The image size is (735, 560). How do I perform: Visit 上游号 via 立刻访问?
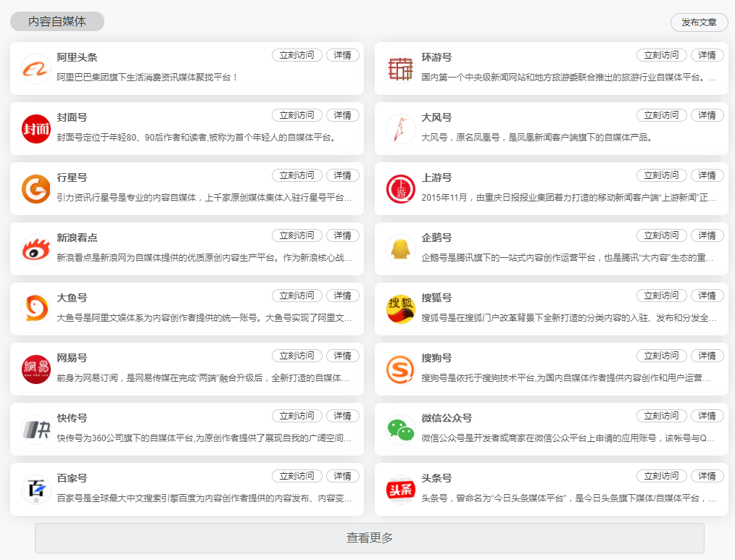(661, 175)
